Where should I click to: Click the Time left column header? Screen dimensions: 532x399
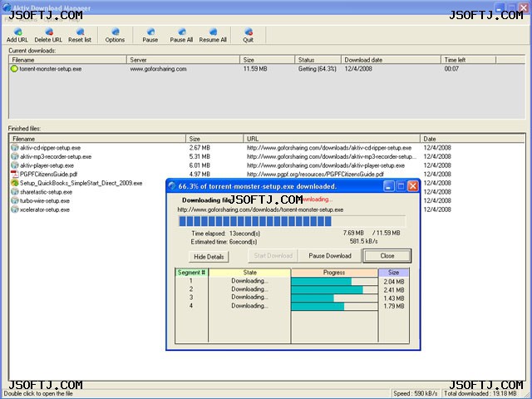tap(468, 60)
